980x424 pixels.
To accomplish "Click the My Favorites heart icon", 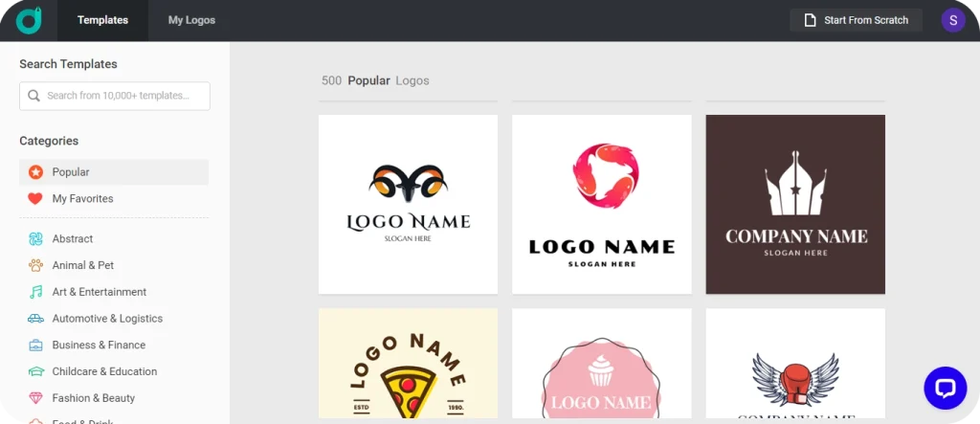I will (35, 199).
